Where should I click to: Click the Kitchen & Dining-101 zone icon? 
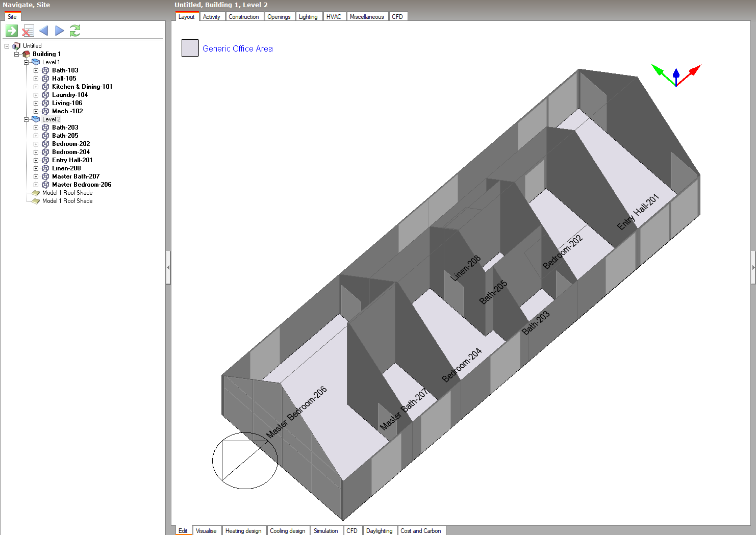click(45, 87)
